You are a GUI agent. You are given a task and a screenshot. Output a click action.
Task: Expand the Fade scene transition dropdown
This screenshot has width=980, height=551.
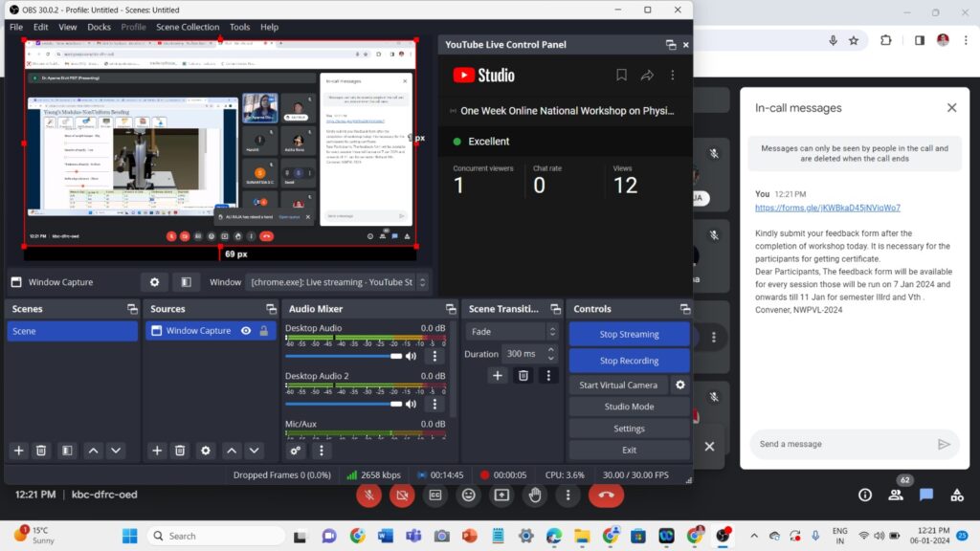point(511,331)
